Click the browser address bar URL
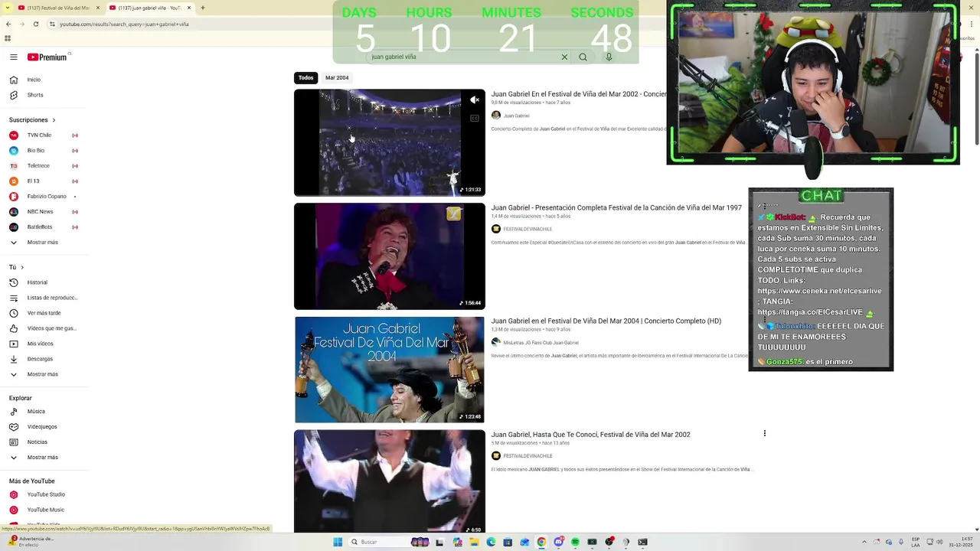This screenshot has height=551, width=980. pos(124,24)
